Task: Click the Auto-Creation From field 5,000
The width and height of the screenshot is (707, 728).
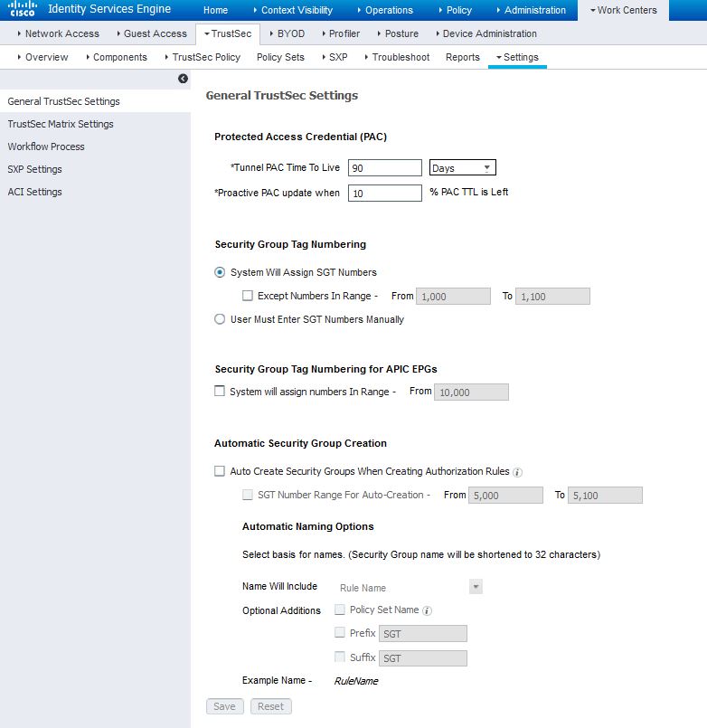Action: click(505, 496)
